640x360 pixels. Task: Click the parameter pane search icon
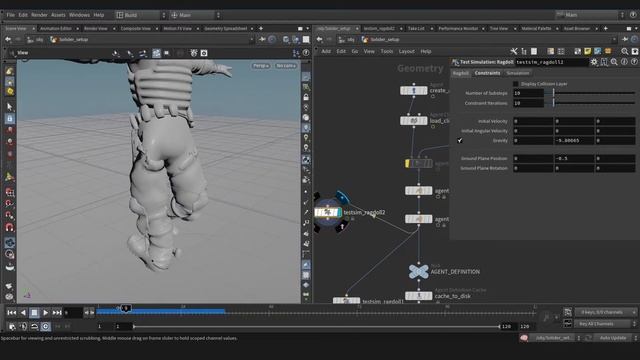point(614,62)
